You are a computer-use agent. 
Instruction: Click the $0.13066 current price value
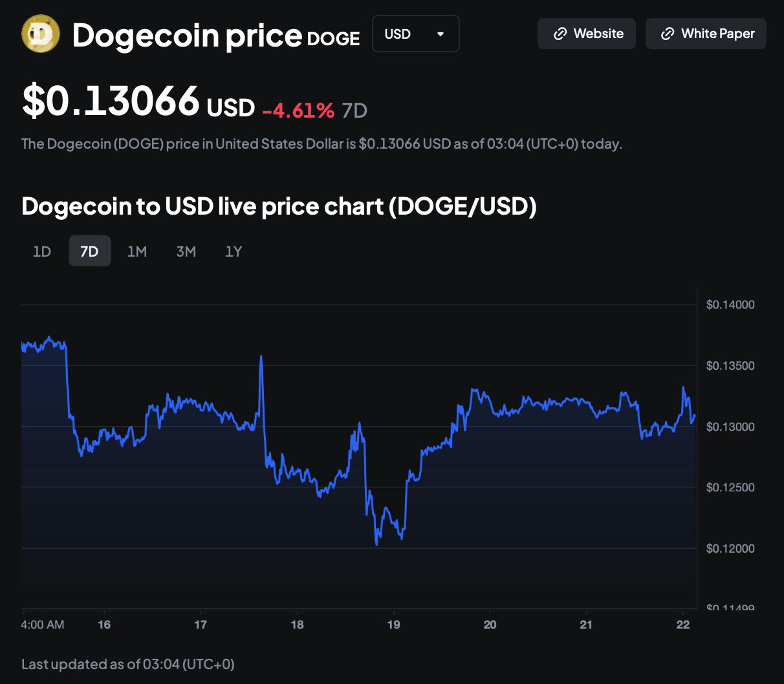click(111, 102)
